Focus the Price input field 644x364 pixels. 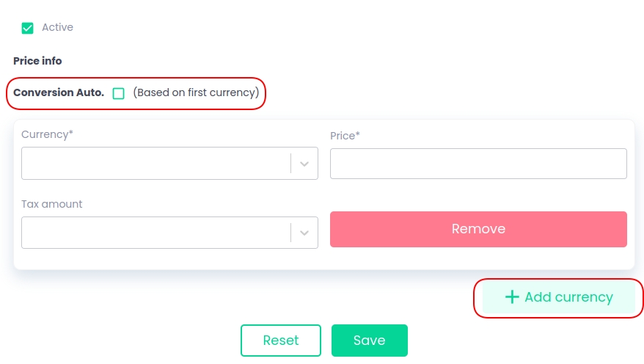click(478, 164)
